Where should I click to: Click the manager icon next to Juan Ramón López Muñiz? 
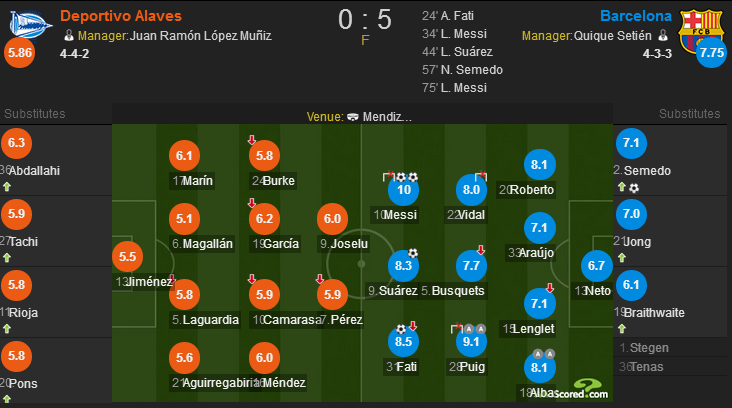click(69, 35)
